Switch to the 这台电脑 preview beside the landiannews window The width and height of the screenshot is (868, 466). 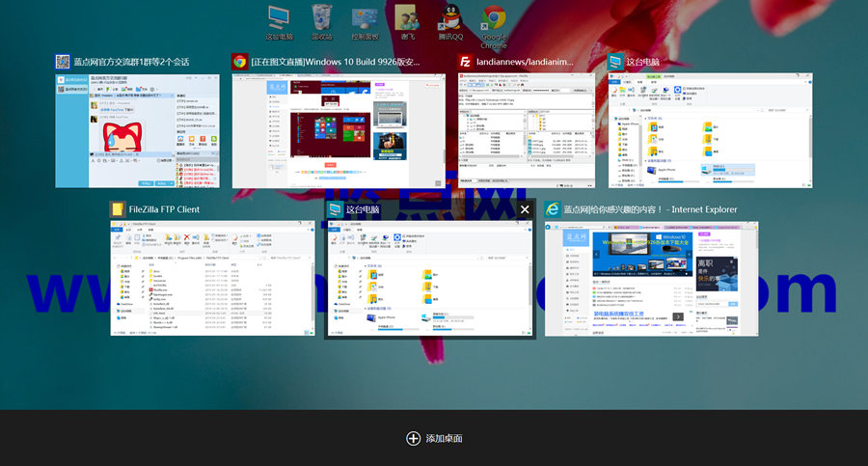pyautogui.click(x=710, y=131)
